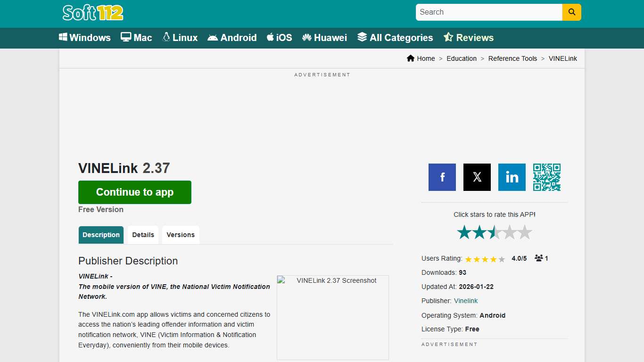The height and width of the screenshot is (362, 644).
Task: Share via the X social icon
Action: tap(477, 177)
